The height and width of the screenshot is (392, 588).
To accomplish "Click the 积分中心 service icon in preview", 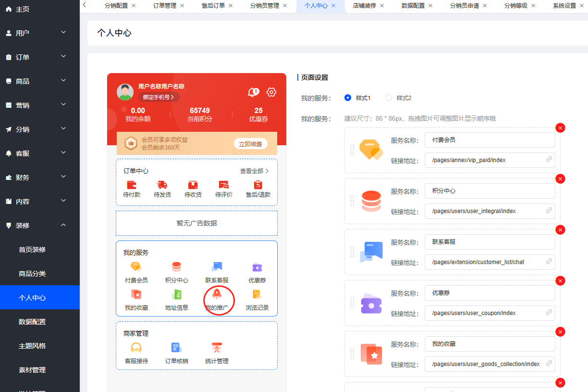I will pos(177,266).
